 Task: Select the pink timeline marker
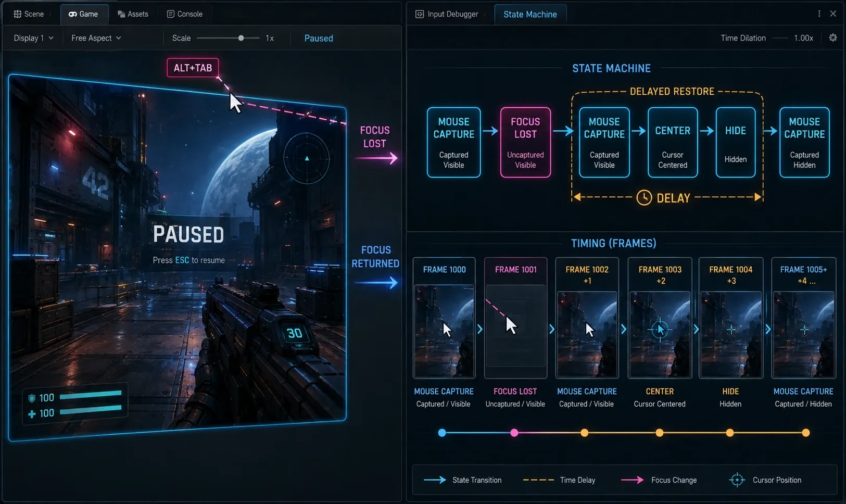tap(514, 433)
